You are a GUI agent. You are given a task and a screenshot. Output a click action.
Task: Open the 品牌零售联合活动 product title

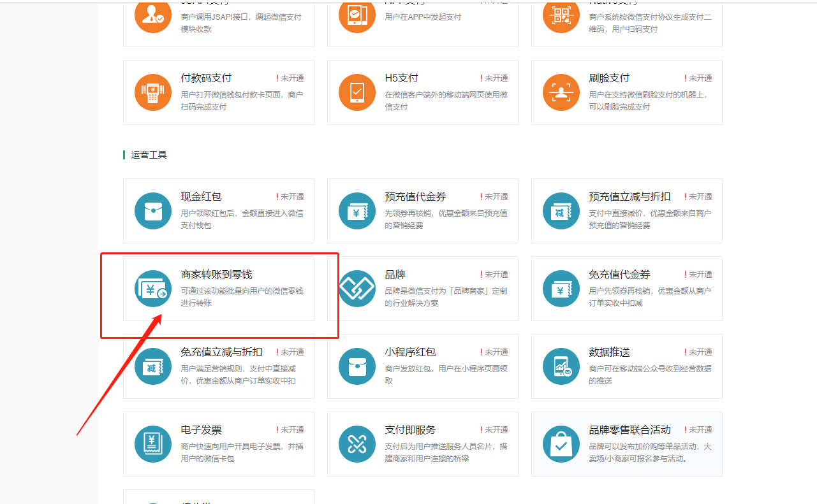[629, 430]
